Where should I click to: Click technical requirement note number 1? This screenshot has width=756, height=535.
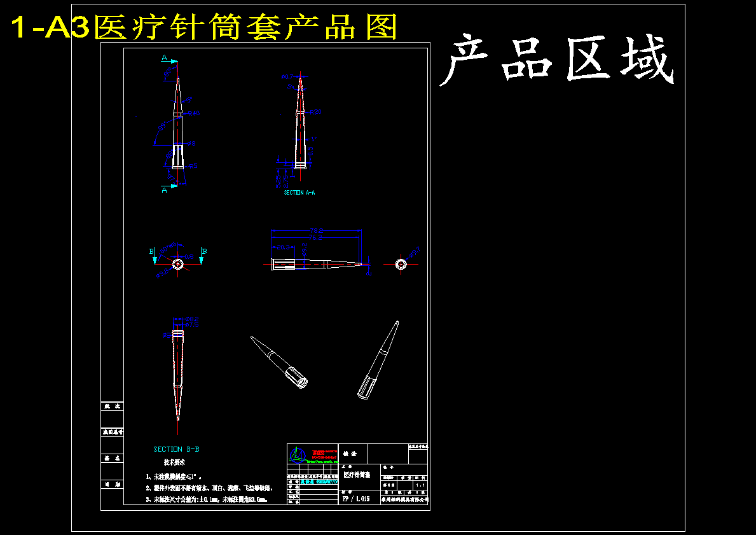coord(174,476)
